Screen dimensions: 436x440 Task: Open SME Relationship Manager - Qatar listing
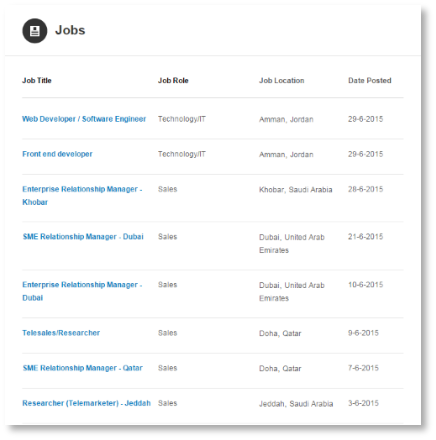point(82,368)
